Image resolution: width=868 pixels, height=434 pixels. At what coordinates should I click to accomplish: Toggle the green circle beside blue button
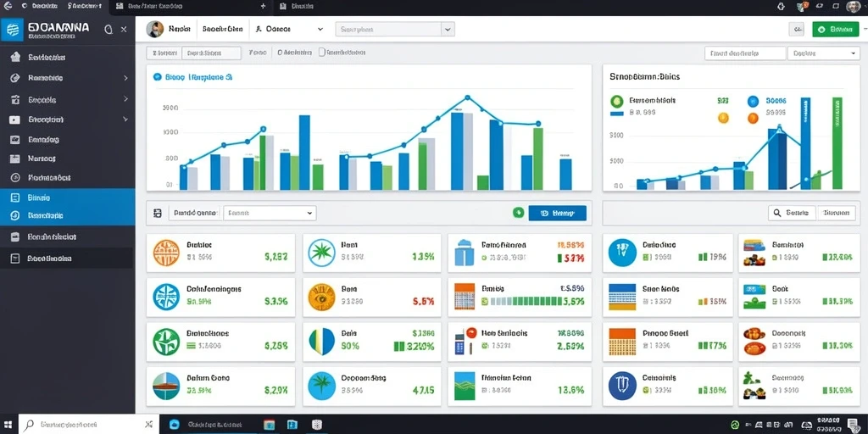[518, 212]
